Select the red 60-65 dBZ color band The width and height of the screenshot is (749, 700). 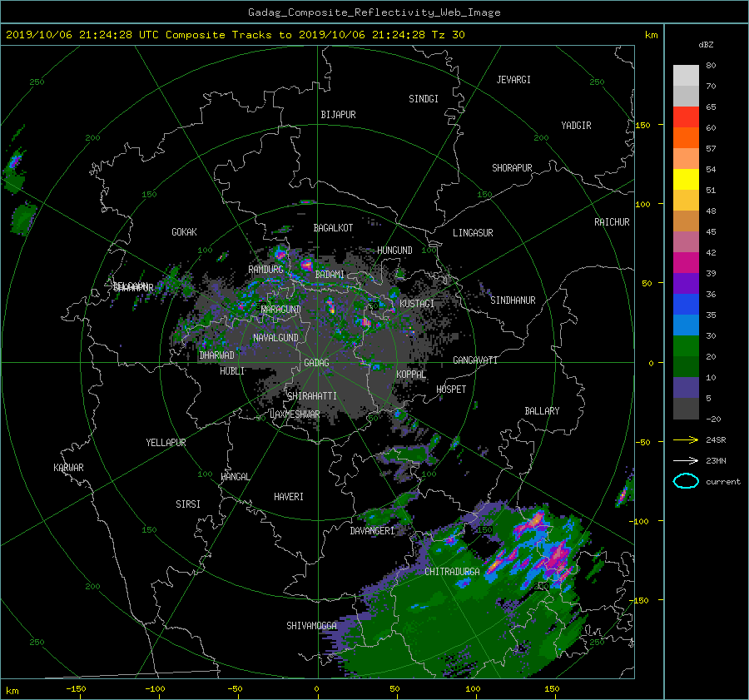(686, 117)
